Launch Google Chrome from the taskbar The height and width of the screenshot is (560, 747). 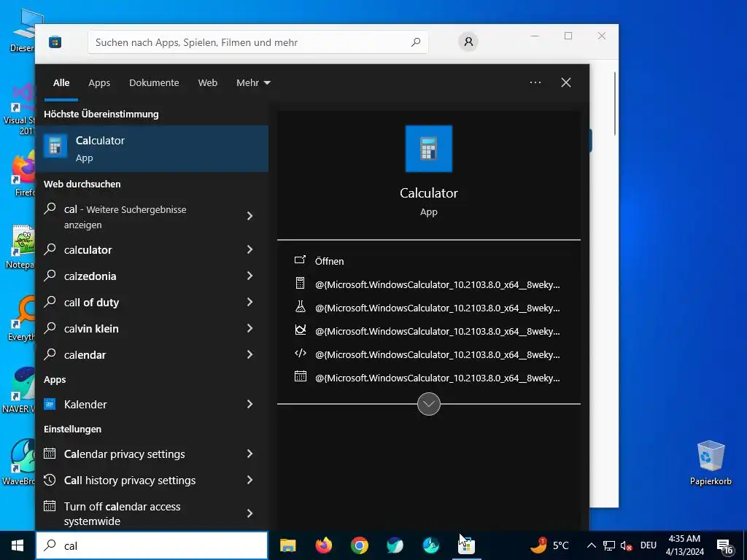click(x=359, y=545)
